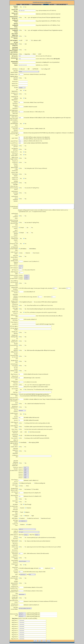
Task: Go to the ADVANCED SETTINGS tab
Action: pyautogui.click(x=37, y=4)
